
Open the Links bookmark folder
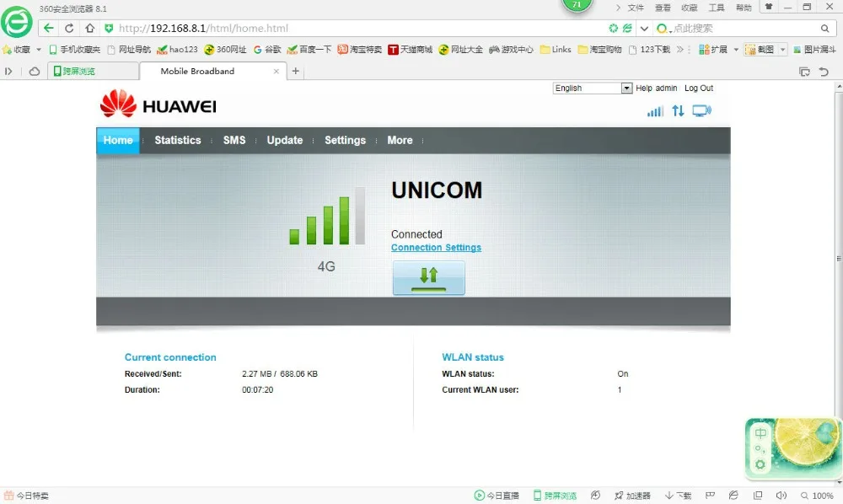point(556,50)
